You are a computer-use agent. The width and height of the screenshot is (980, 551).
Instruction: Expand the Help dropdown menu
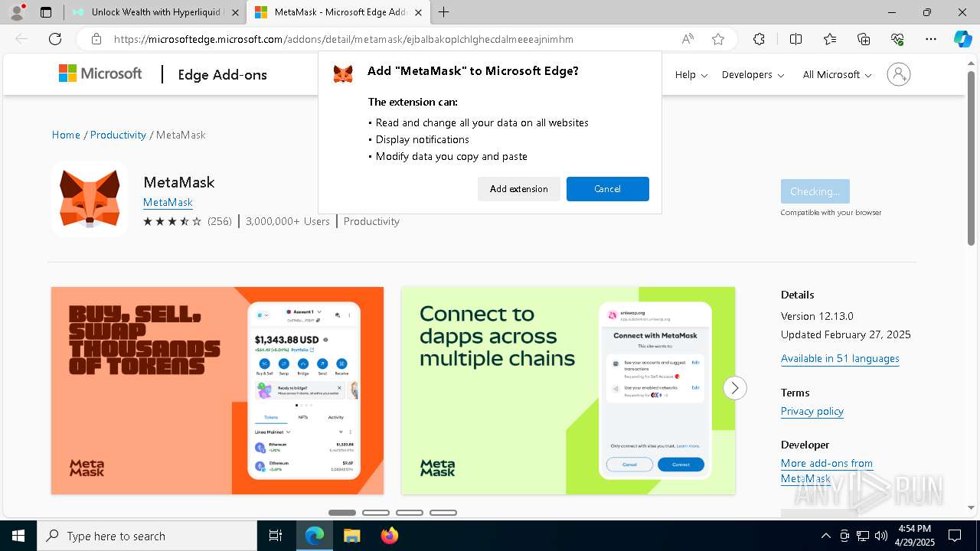click(691, 74)
